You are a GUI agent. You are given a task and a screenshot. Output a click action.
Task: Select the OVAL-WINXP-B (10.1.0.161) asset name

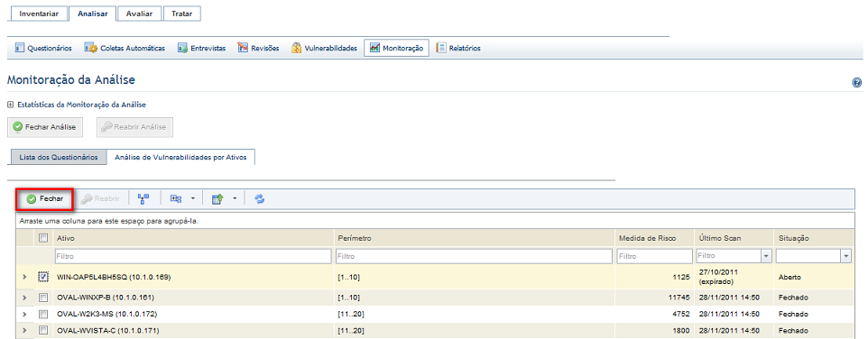106,298
